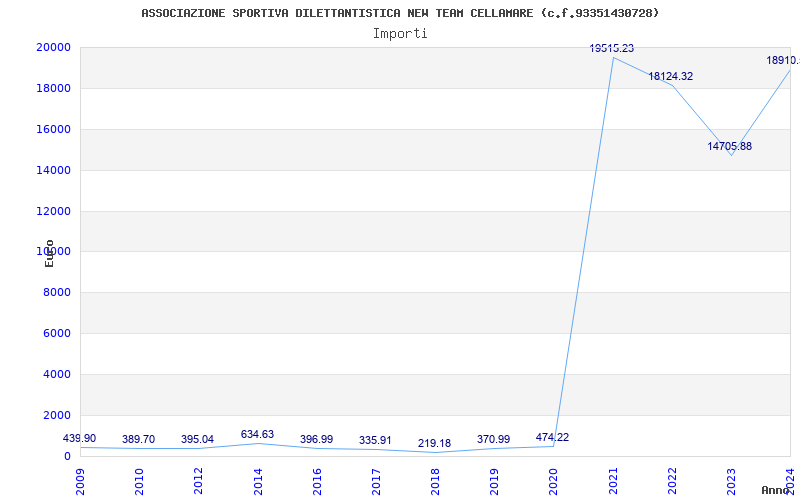Screen dimensions: 800x500
Task: Click the 'Importi' subtitle
Action: click(400, 34)
